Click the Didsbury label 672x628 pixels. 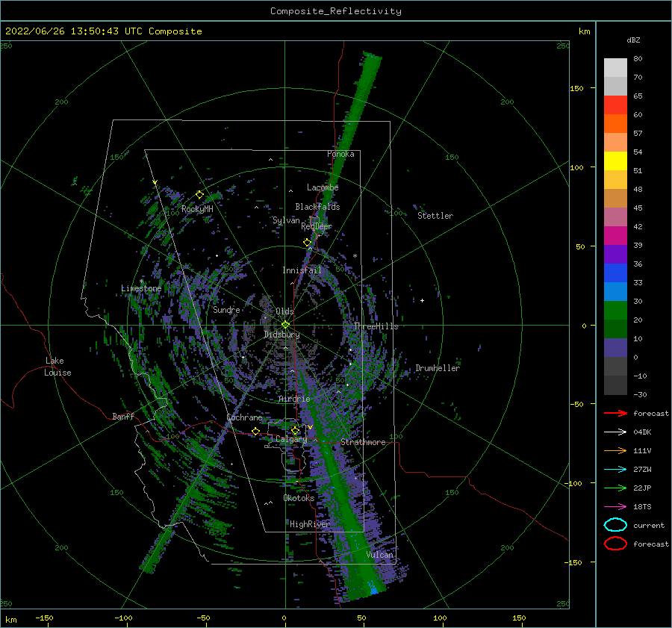click(x=281, y=335)
